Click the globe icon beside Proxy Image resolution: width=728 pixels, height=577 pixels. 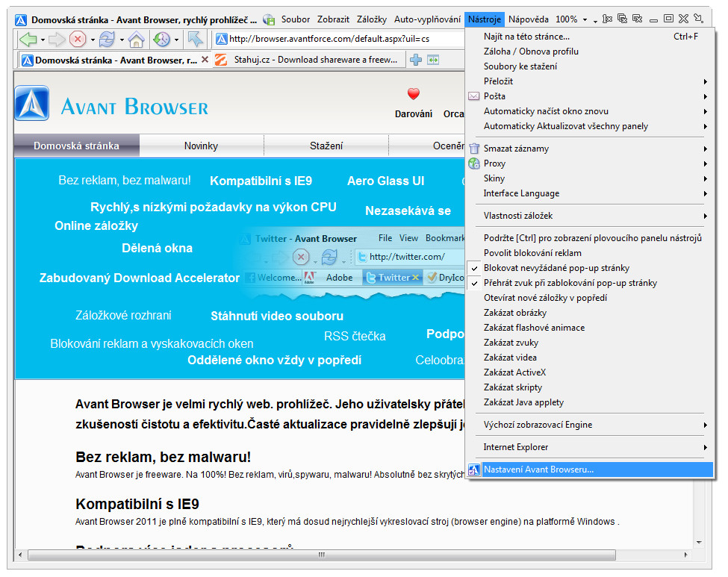point(474,163)
